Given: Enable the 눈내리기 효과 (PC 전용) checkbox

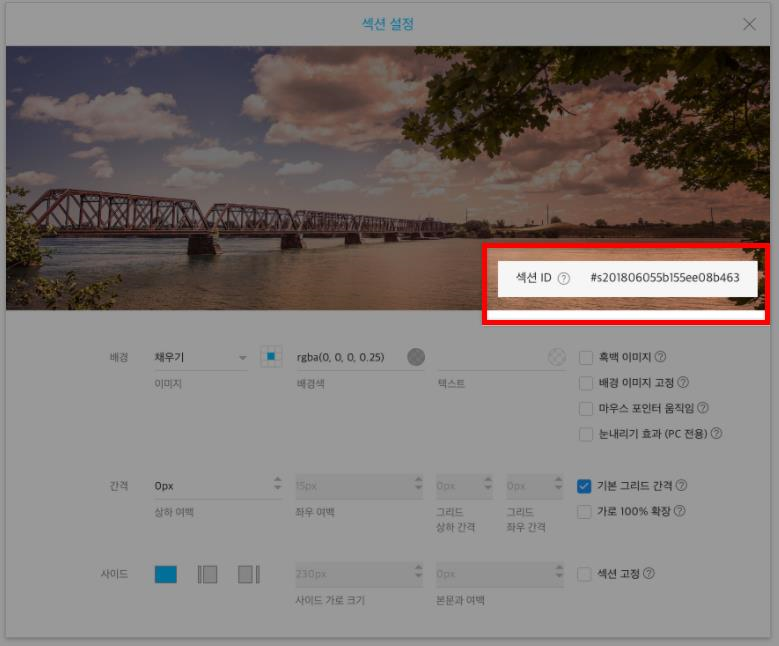Looking at the screenshot, I should coord(586,434).
